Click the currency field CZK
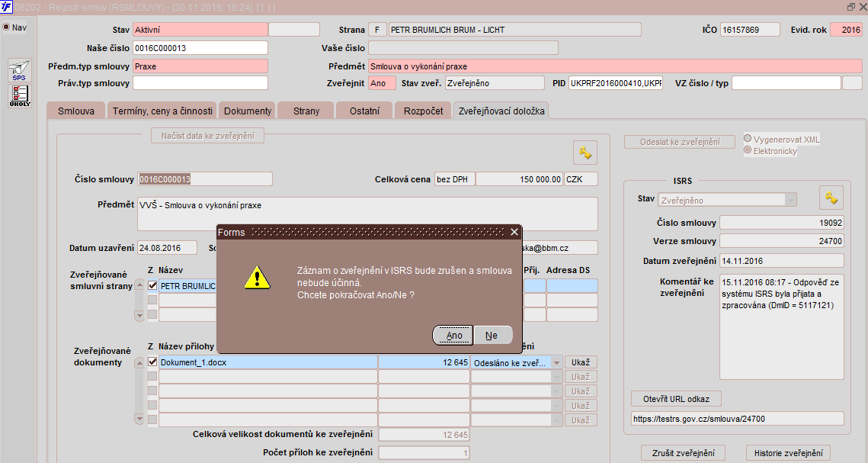868x463 pixels. [x=581, y=179]
